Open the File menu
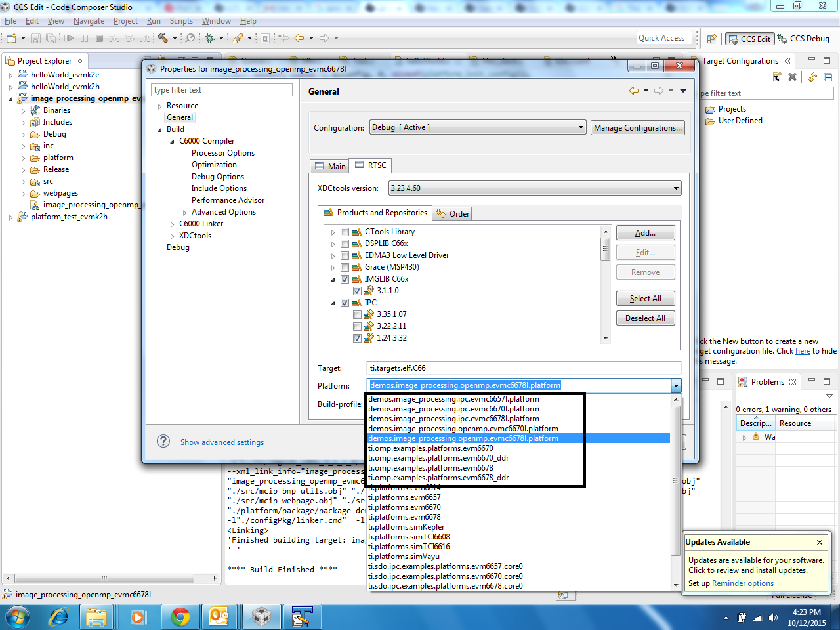840x630 pixels. (10, 21)
